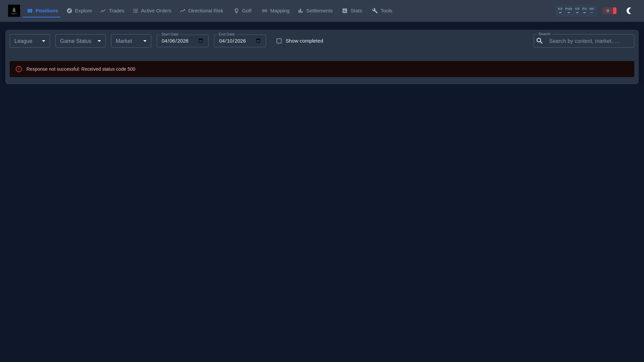
Task: Click the Mapping link icon
Action: click(x=265, y=11)
